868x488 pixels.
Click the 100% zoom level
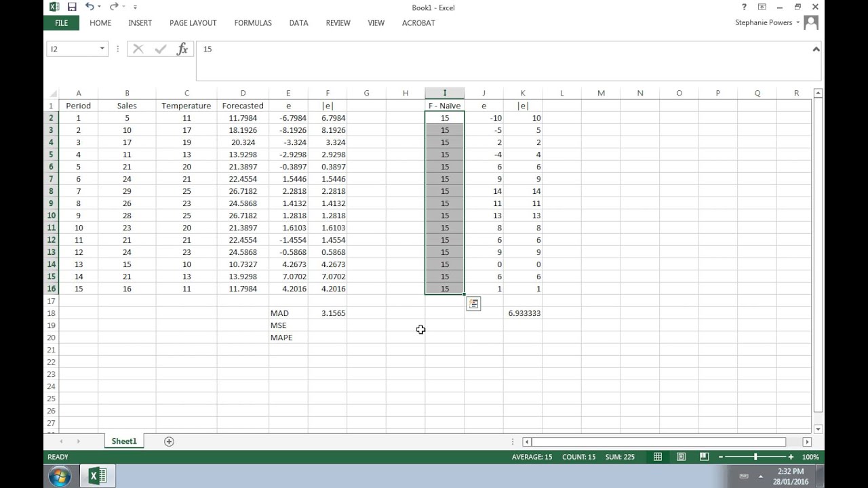(x=810, y=457)
